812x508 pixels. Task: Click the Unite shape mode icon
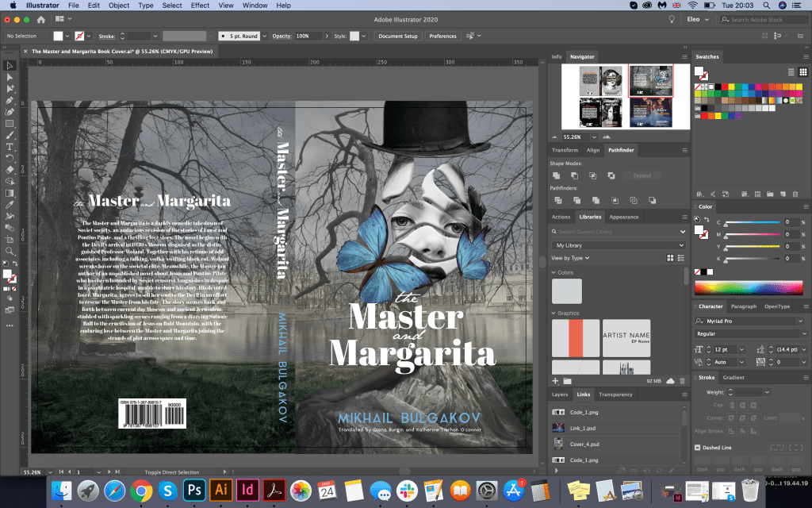click(x=557, y=175)
